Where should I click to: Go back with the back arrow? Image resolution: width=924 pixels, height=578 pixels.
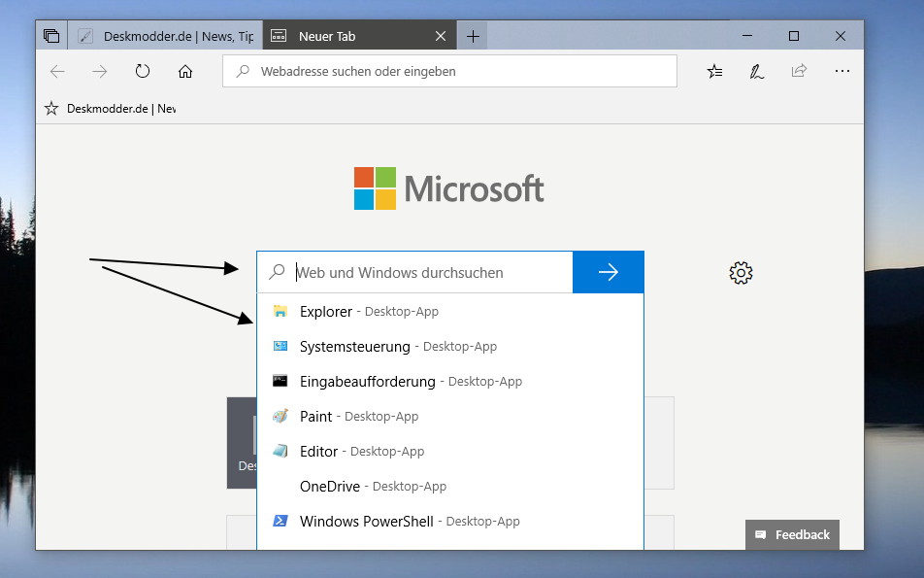click(x=58, y=71)
